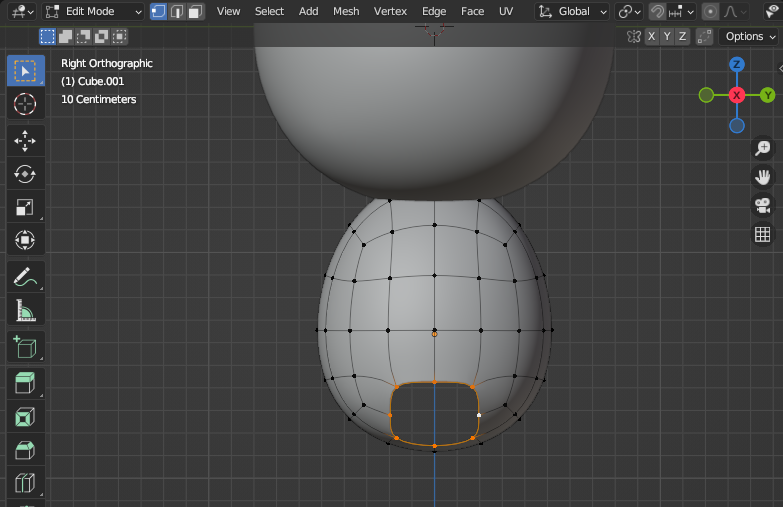Image resolution: width=783 pixels, height=507 pixels.
Task: Click the Inset Faces tool
Action: point(25,416)
